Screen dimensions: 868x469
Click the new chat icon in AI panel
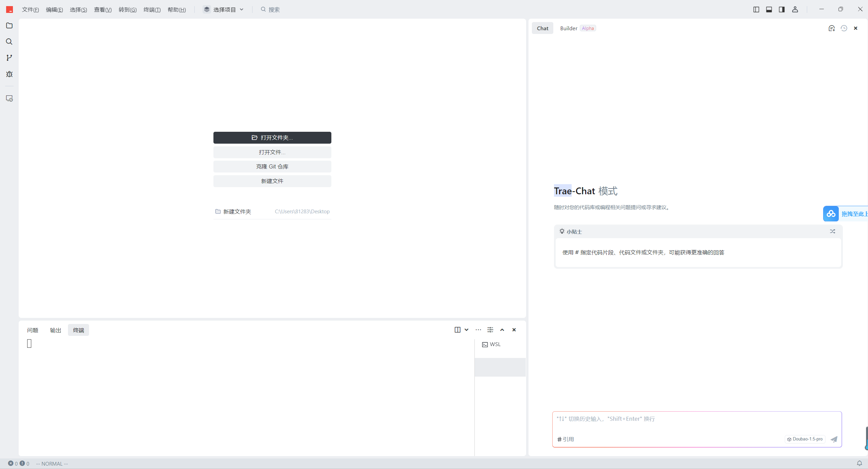(831, 28)
